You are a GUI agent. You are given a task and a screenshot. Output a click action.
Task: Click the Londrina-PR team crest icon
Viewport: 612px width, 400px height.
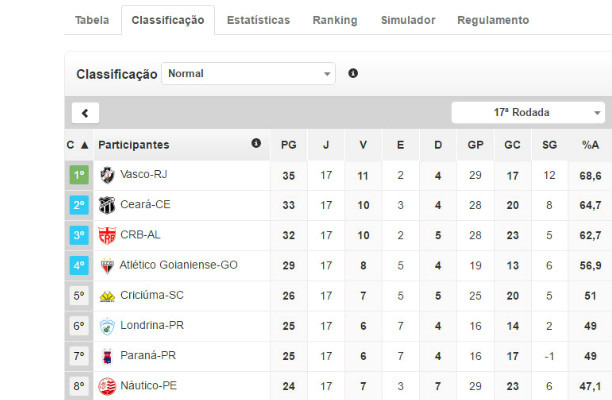tap(107, 326)
